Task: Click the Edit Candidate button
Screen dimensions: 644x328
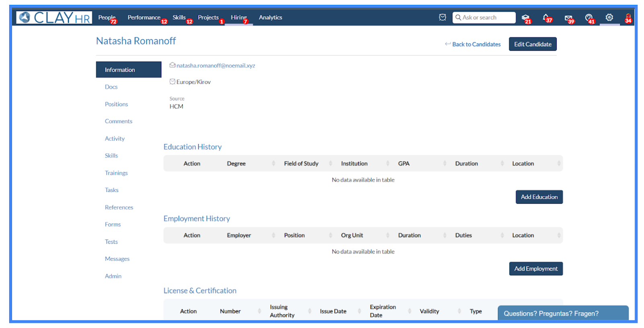Action: pos(533,44)
